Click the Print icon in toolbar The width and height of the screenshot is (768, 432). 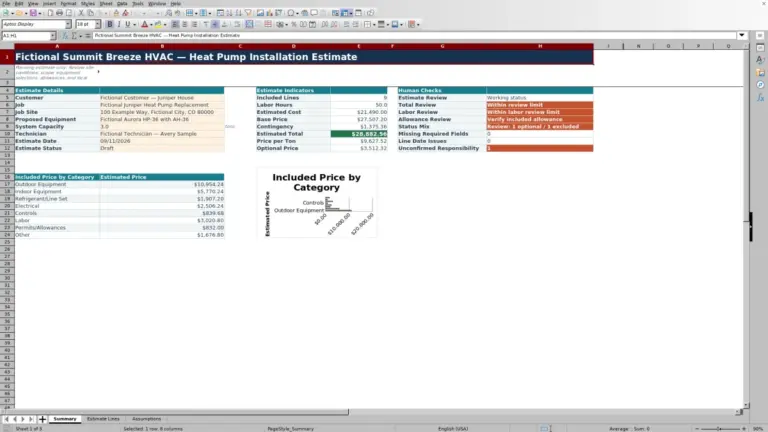click(x=59, y=13)
